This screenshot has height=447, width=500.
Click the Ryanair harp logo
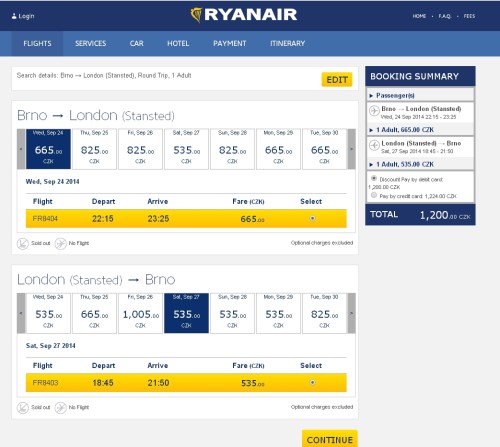(197, 15)
